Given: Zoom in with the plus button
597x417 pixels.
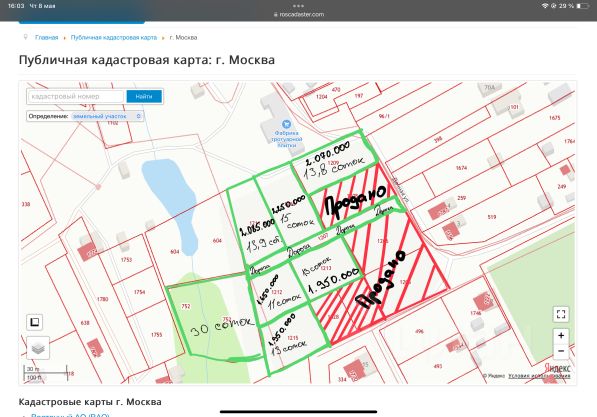Looking at the screenshot, I should pyautogui.click(x=561, y=336).
